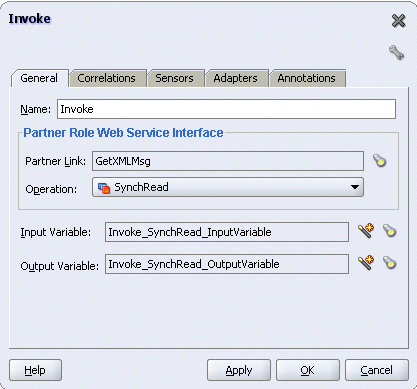Click the Apply button
The width and height of the screenshot is (417, 389).
click(239, 370)
